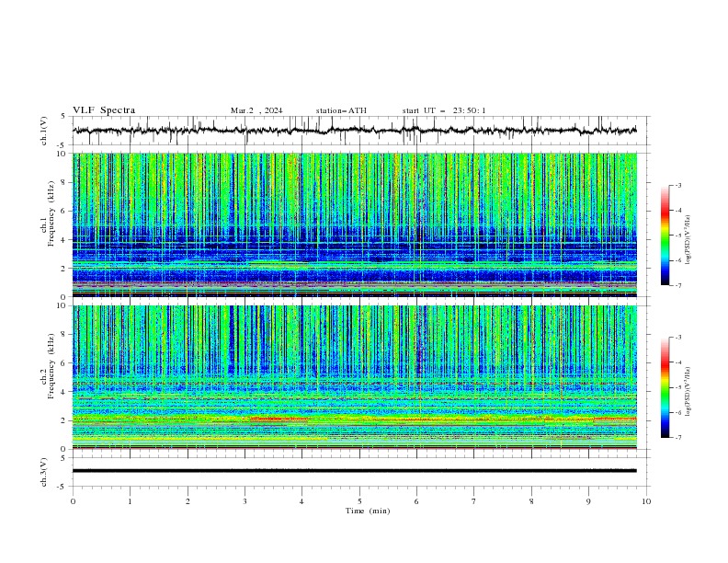Click time axis tick label "1"
The image size is (728, 563).
click(130, 501)
